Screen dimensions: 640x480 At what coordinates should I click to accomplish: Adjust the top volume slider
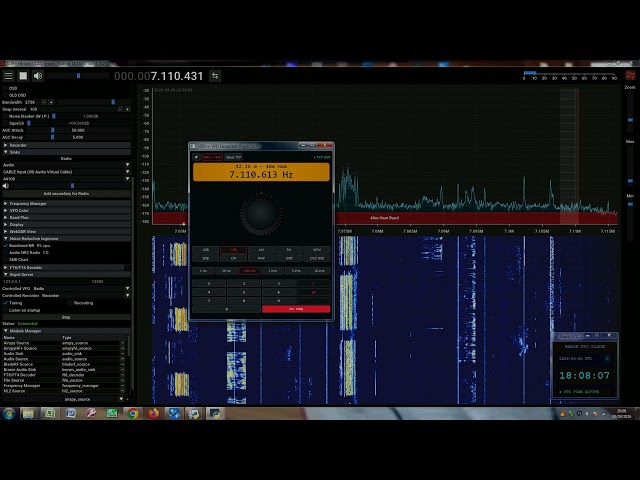point(78,76)
